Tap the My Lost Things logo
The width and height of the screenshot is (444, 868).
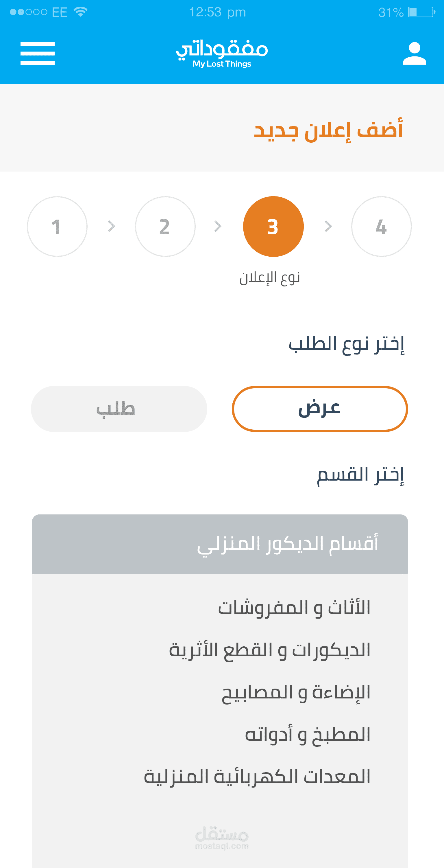coord(222,54)
